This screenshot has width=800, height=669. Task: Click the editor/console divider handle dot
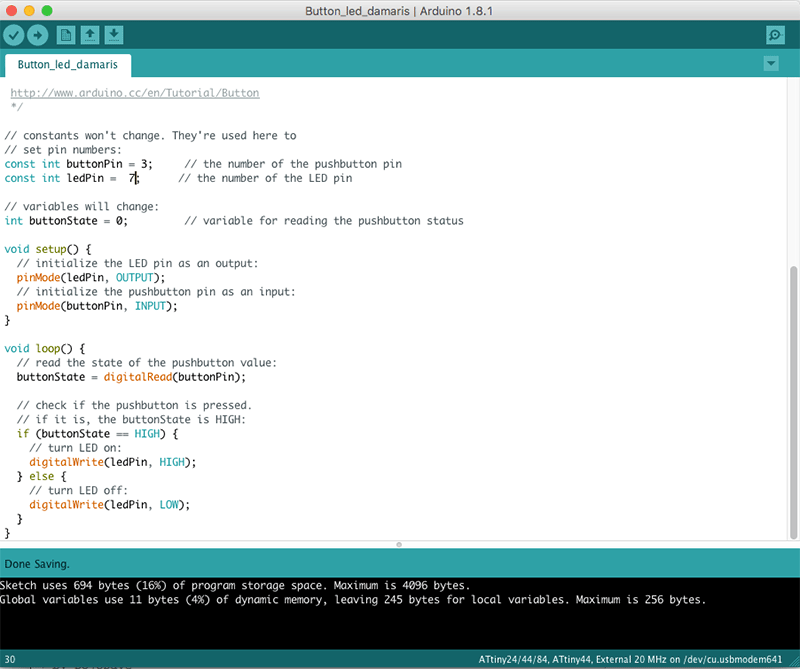[x=399, y=544]
